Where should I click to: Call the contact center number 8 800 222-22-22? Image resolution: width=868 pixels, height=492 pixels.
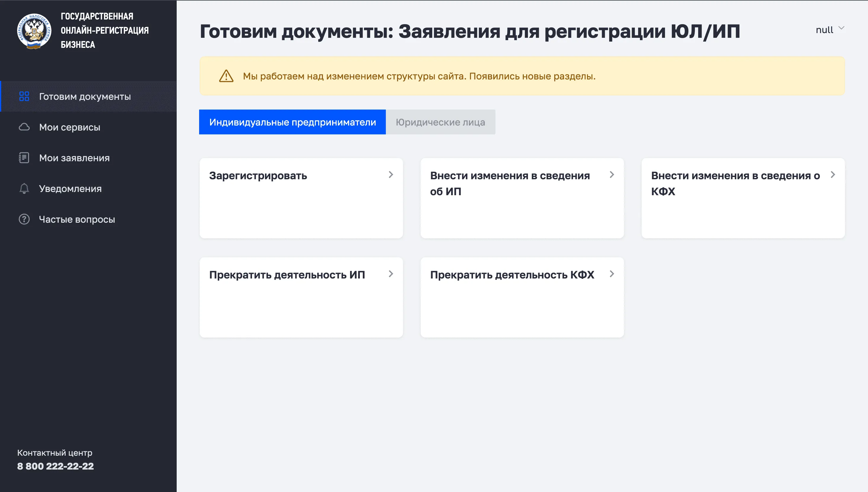click(x=56, y=466)
